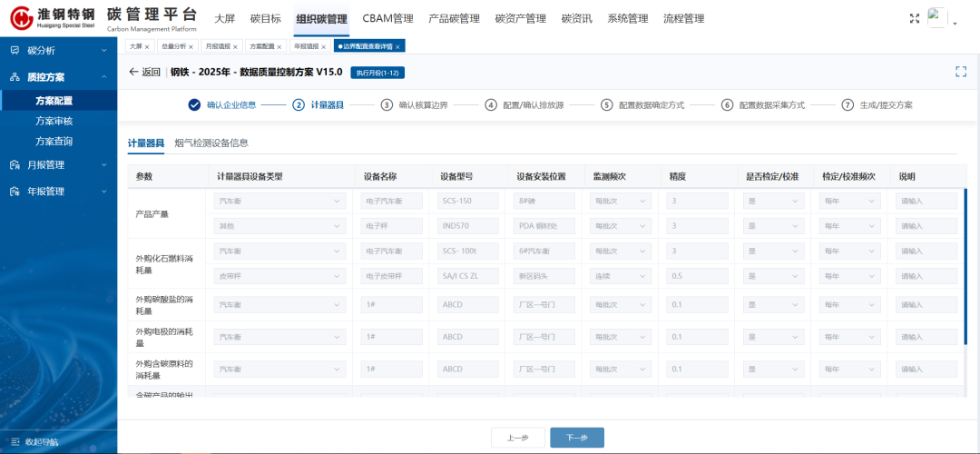The image size is (980, 454).
Task: Click SCS-150 device model field
Action: [468, 202]
